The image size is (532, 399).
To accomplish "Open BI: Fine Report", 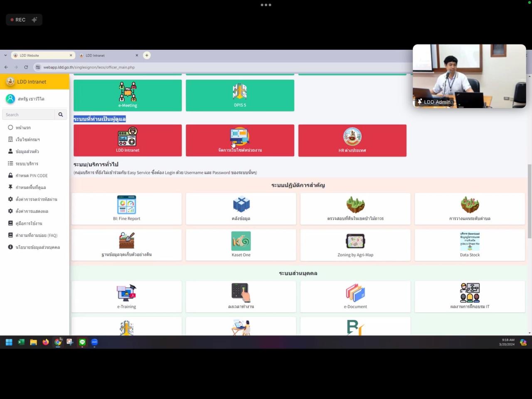I will click(126, 209).
